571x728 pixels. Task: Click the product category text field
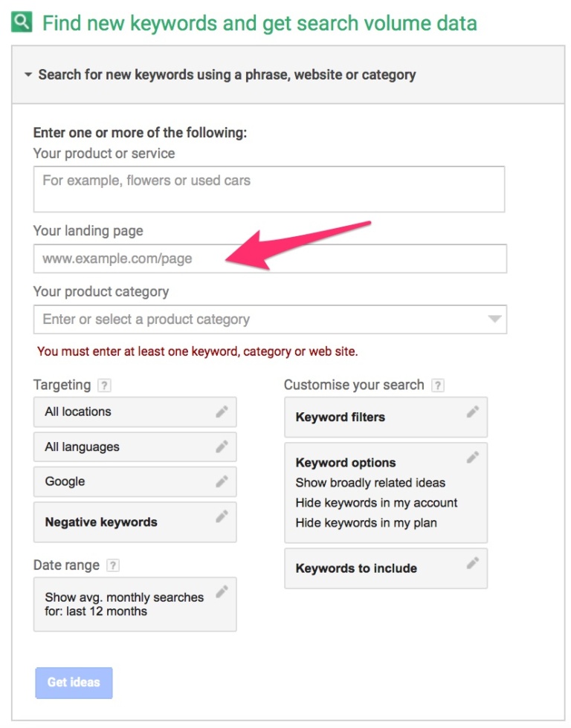point(253,319)
